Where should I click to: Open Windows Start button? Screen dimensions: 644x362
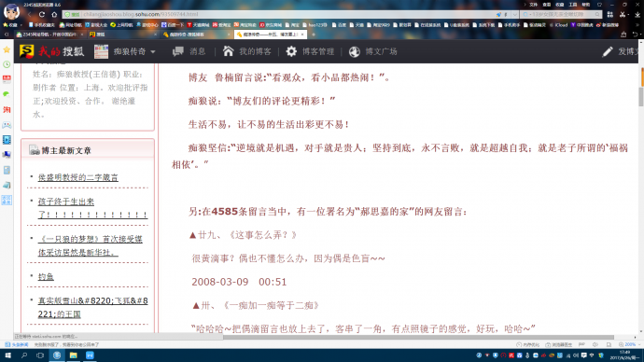[7, 355]
